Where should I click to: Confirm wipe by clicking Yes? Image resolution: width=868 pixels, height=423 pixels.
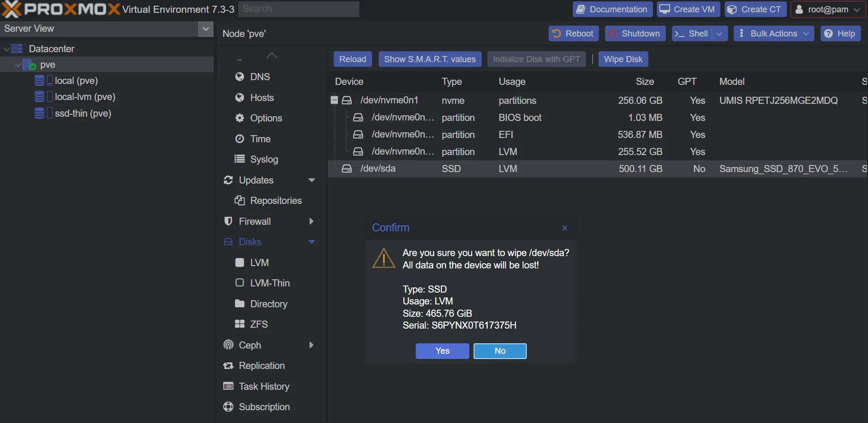pos(442,351)
